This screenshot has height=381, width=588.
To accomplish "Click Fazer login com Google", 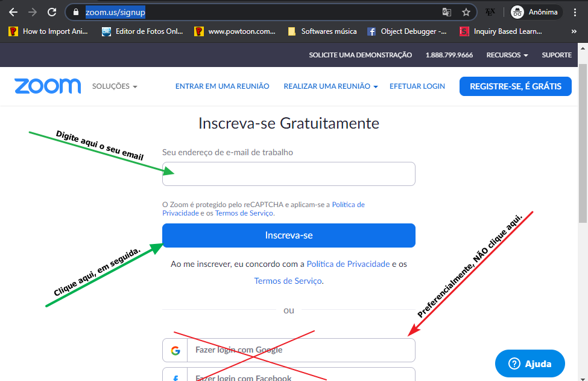I will pyautogui.click(x=289, y=350).
